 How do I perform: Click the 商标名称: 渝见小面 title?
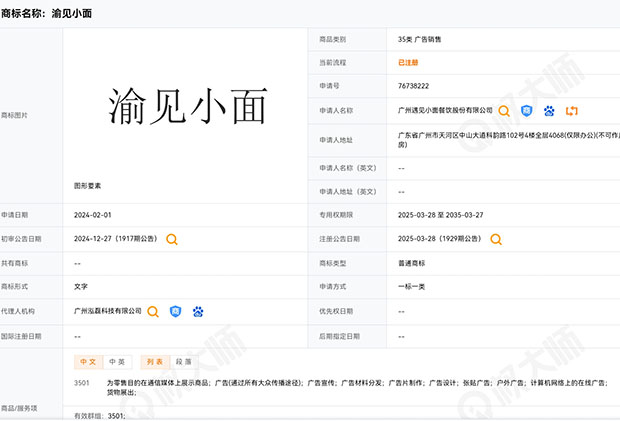pos(46,13)
